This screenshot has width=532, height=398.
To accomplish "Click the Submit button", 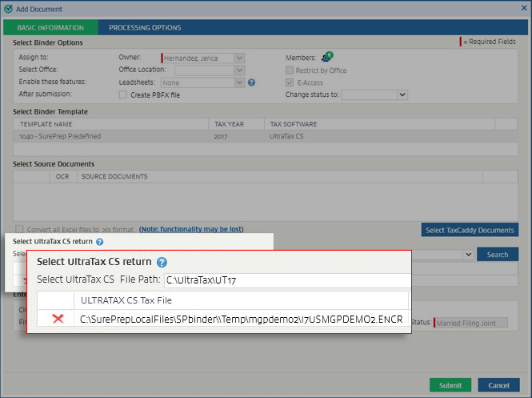I will (x=450, y=385).
